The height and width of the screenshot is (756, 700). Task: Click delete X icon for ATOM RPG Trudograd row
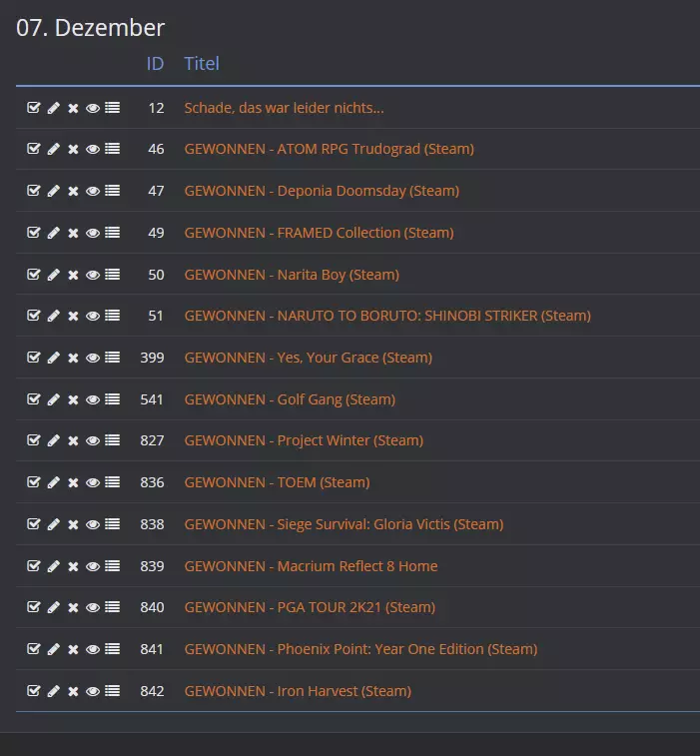tap(73, 149)
